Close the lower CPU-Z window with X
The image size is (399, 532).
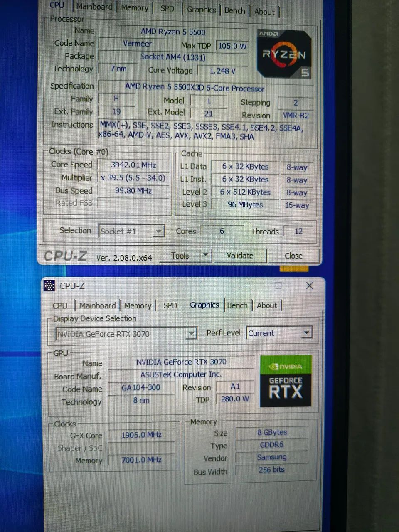tap(309, 286)
